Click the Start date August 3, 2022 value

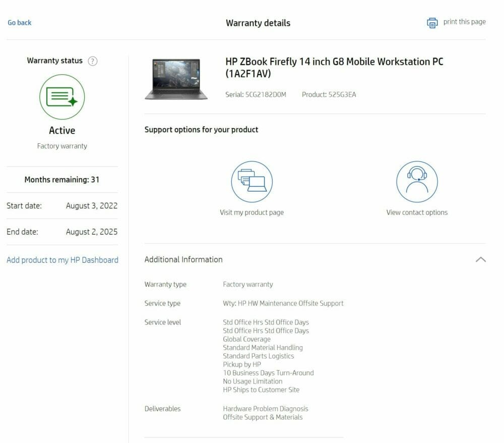click(x=92, y=205)
